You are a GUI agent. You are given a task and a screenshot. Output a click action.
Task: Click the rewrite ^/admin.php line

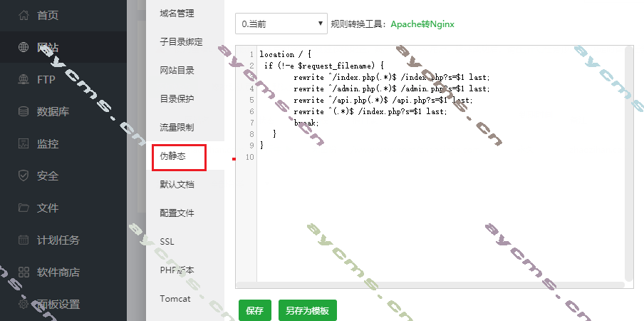pos(392,88)
